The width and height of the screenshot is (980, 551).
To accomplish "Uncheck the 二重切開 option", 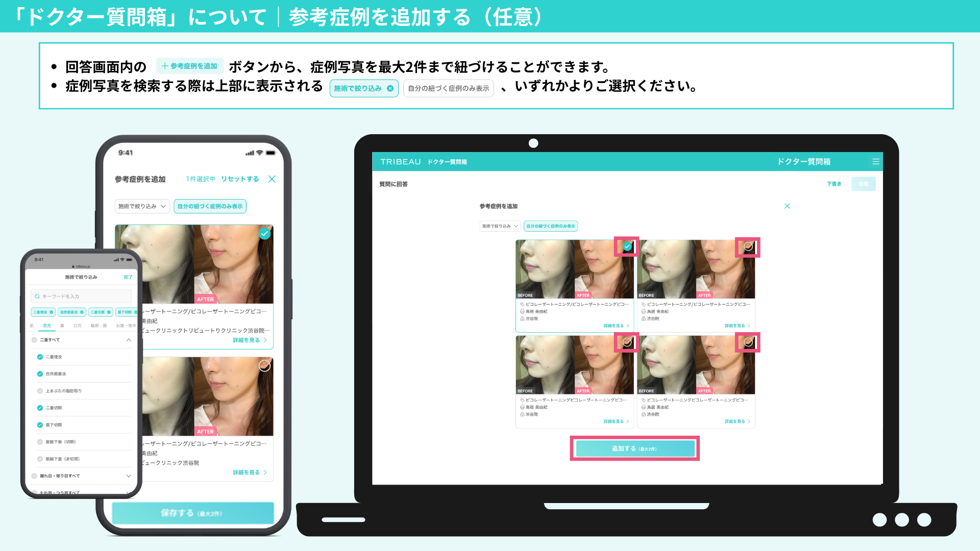I will 40,408.
